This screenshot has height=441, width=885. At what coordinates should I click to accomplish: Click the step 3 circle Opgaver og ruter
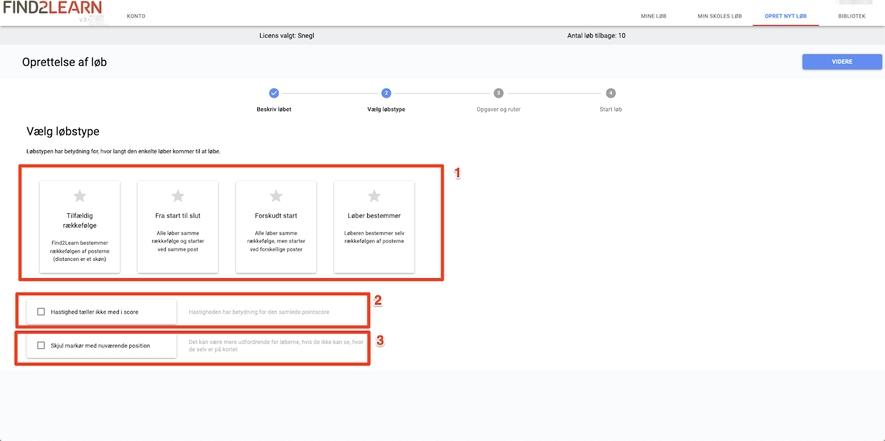[x=498, y=93]
